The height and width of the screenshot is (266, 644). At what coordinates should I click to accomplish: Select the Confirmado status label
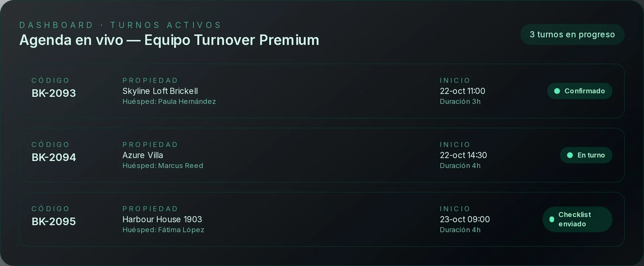[584, 91]
